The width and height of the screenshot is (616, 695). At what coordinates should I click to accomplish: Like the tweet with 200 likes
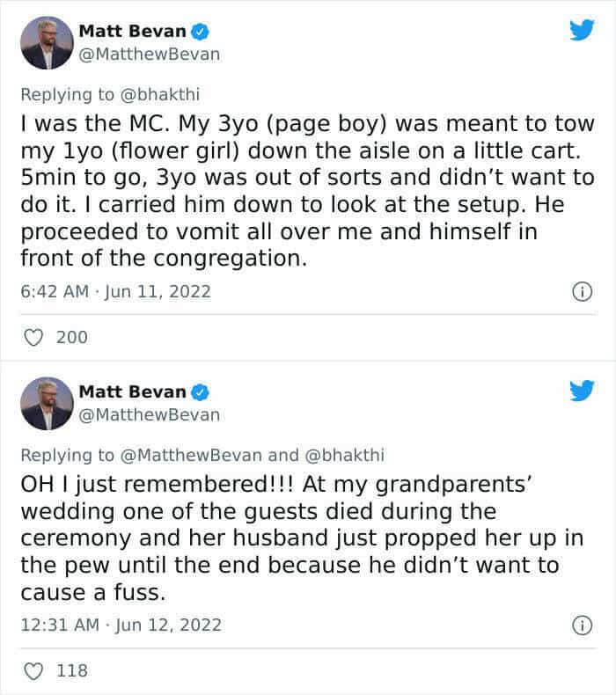35,337
